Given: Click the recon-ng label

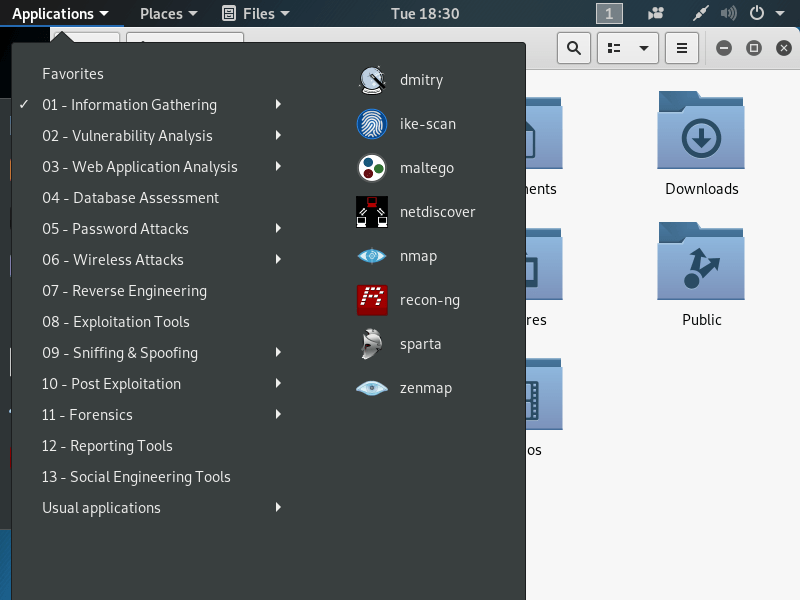Looking at the screenshot, I should point(430,301).
